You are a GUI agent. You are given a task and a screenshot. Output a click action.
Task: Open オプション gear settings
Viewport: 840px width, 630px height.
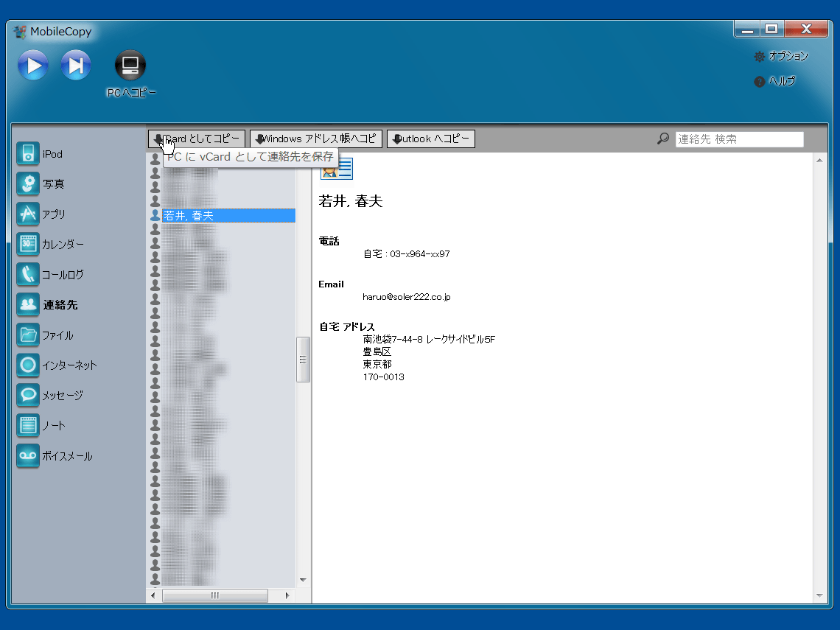point(759,56)
